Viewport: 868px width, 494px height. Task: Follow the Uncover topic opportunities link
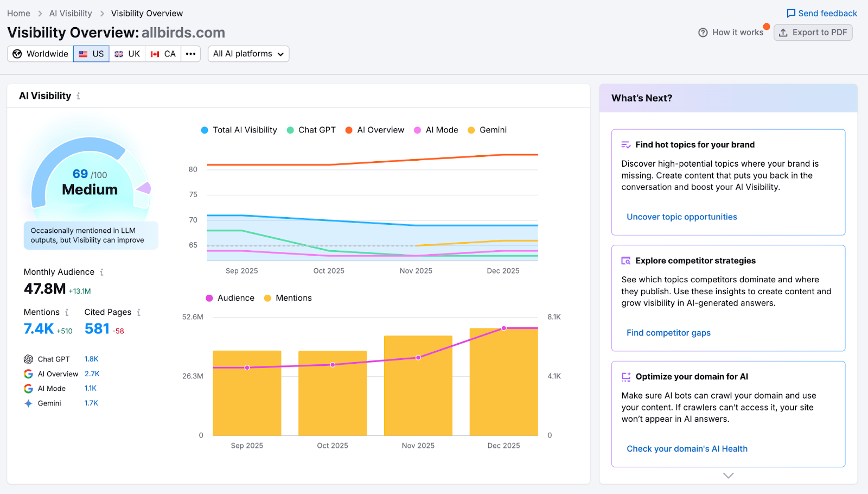pos(681,217)
